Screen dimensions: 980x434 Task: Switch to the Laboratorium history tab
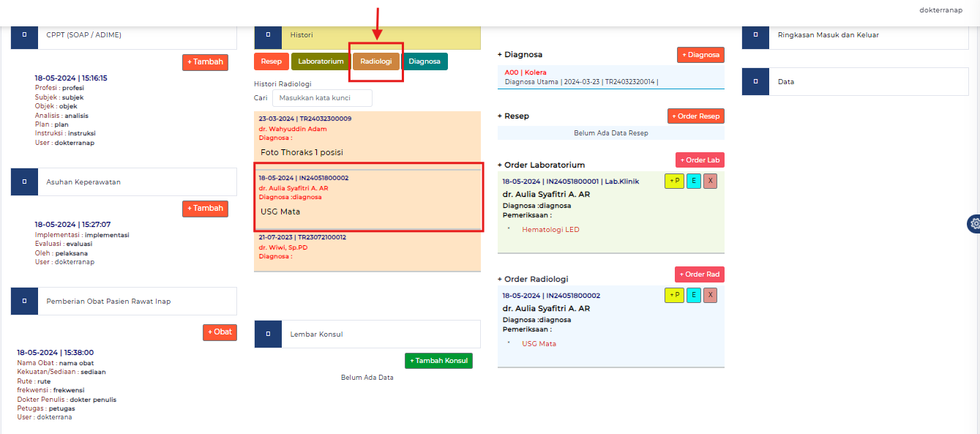[321, 61]
